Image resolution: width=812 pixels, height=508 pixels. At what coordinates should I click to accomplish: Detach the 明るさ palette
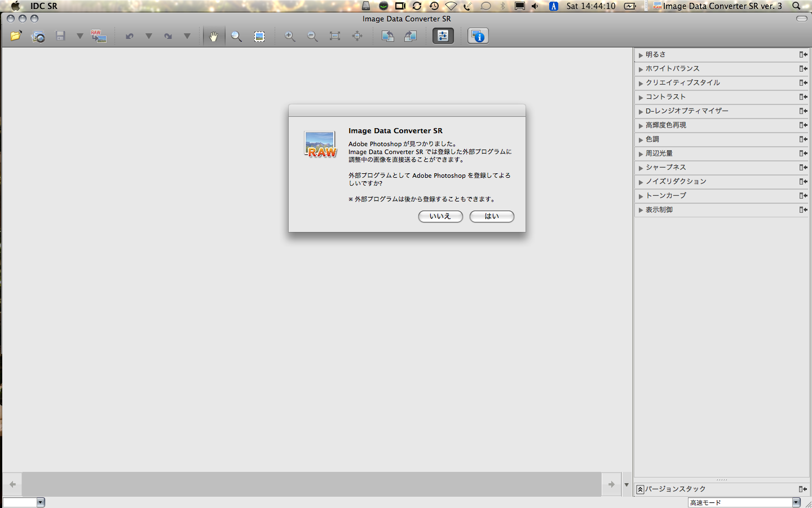803,54
